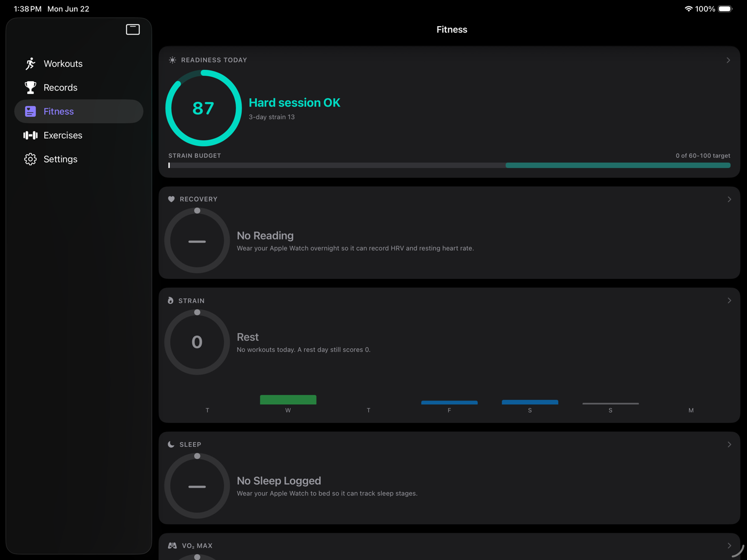Click the STRAIN BUDGET label
Image resolution: width=747 pixels, height=560 pixels.
click(195, 156)
